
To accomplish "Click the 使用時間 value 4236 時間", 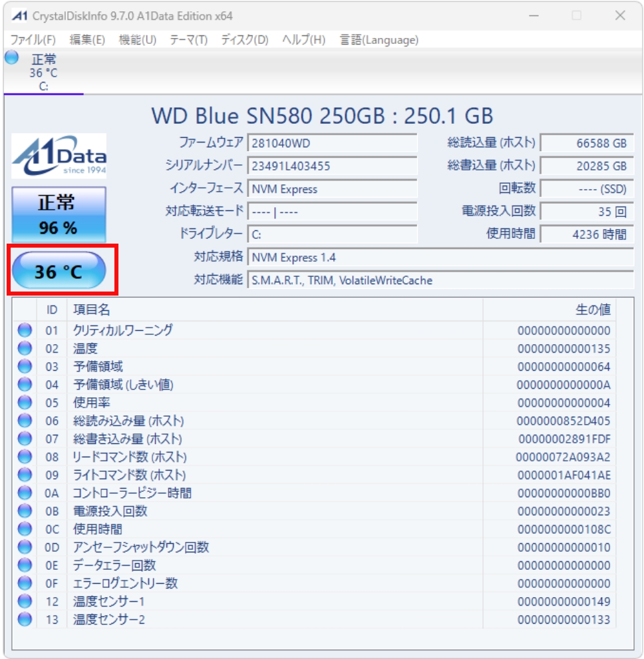I will (x=586, y=234).
